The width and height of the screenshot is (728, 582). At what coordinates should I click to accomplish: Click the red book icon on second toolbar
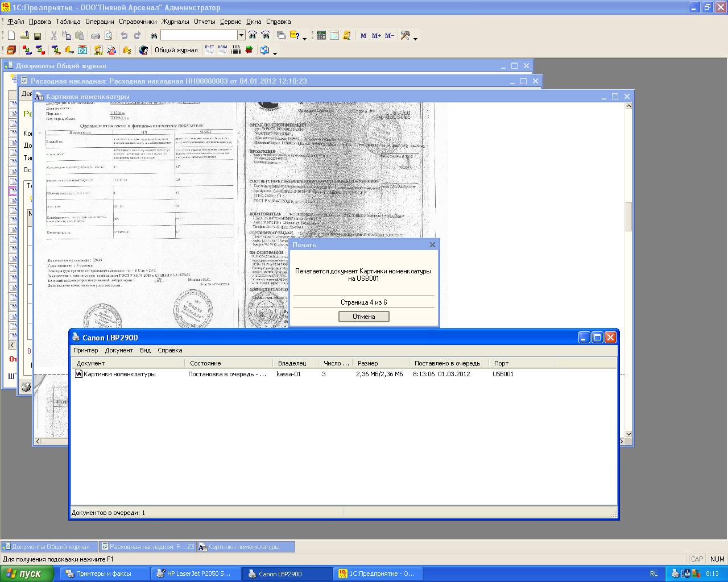click(x=11, y=50)
